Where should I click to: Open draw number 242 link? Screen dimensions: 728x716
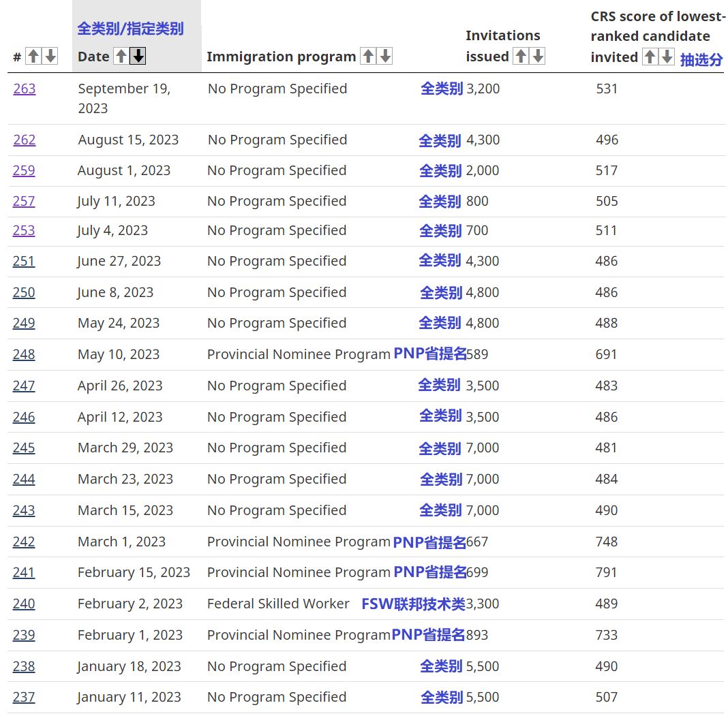pos(24,542)
